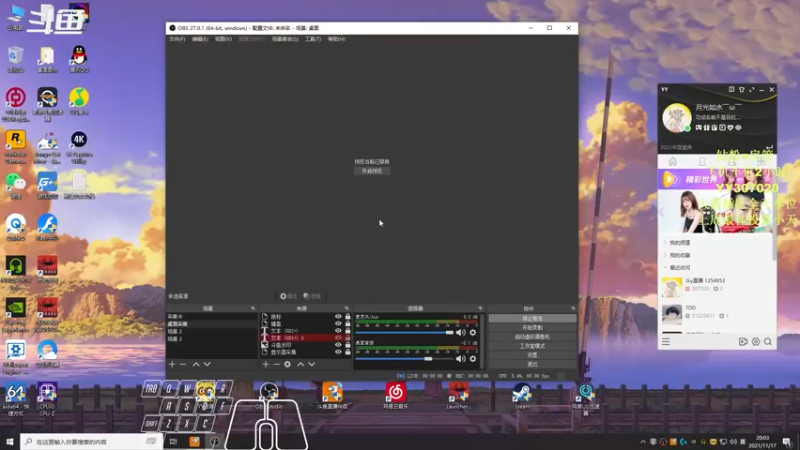Select scene 场景 2 in scenes list

pos(212,331)
